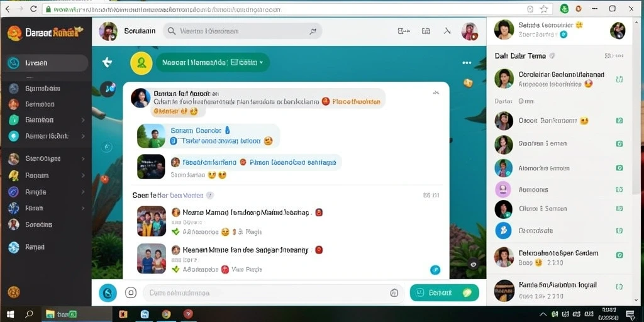Click the pin icon inside the search box
This screenshot has height=322, width=644.
point(313,31)
